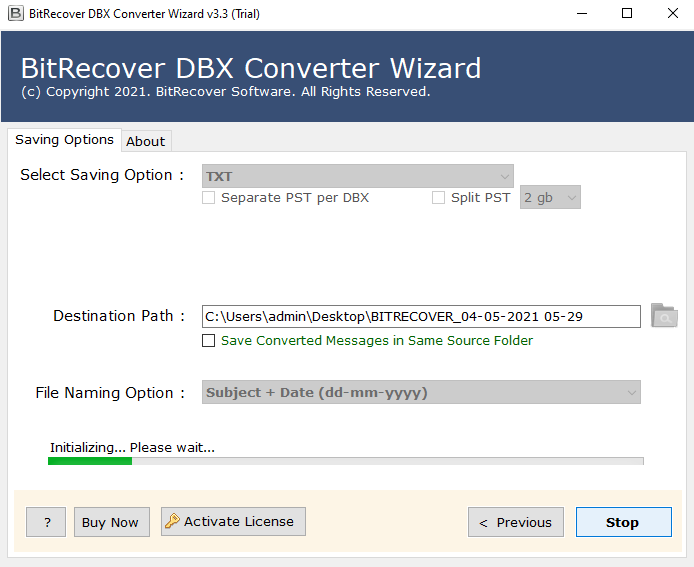This screenshot has height=567, width=694.
Task: Click the Destination Path label
Action: (x=119, y=316)
